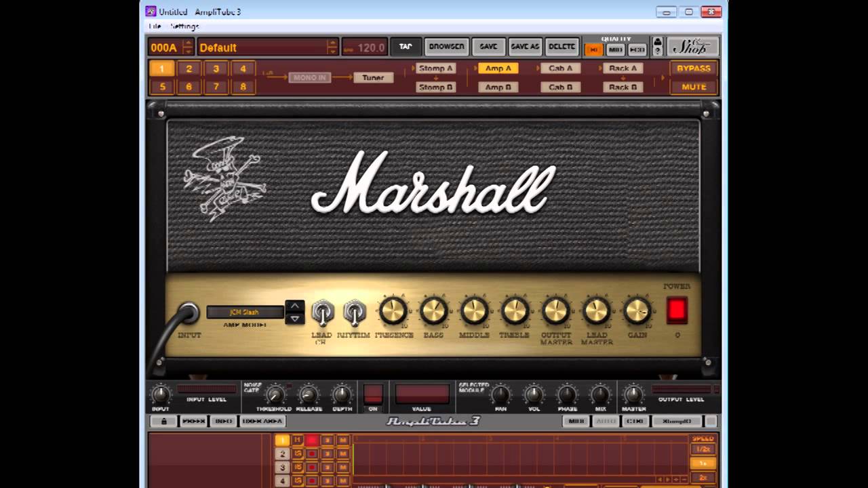Select track number 4 in recorder
Image resolution: width=868 pixels, height=488 pixels.
pos(282,481)
